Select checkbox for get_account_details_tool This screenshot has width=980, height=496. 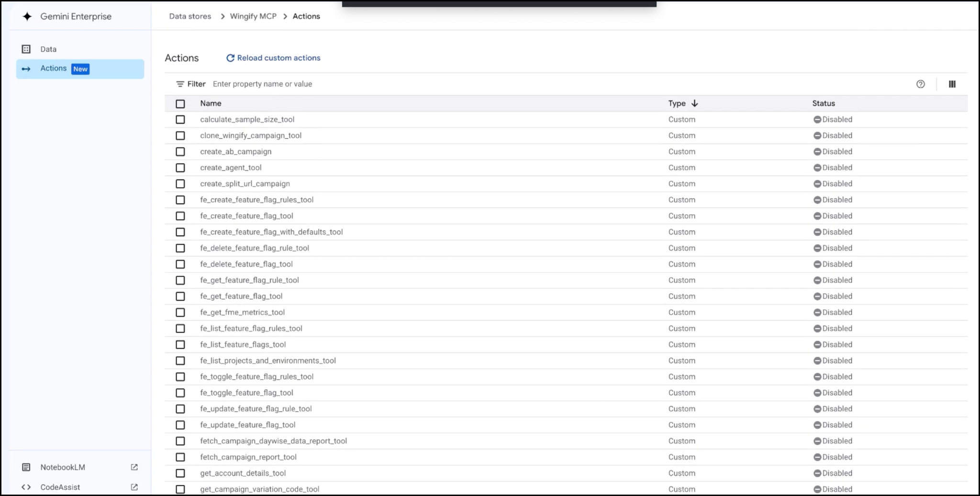[180, 473]
